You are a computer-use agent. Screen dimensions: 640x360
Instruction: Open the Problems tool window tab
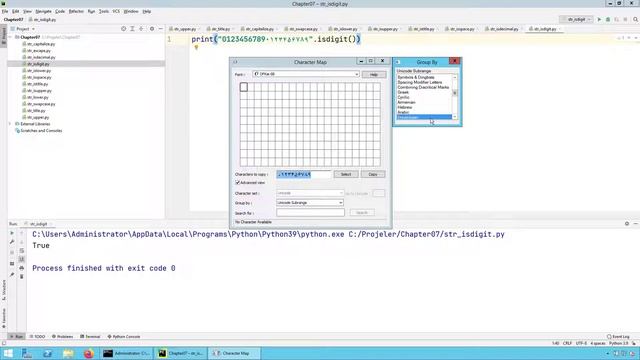click(62, 337)
